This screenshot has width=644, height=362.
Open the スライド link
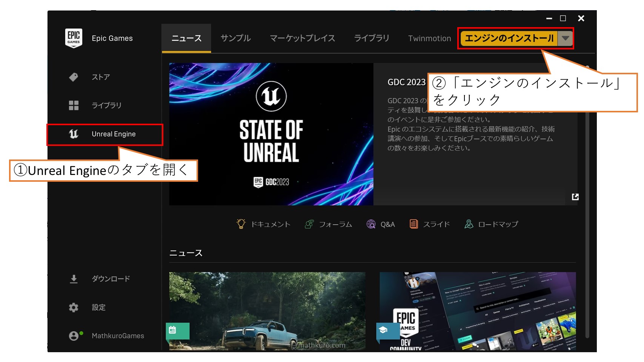[x=437, y=224]
